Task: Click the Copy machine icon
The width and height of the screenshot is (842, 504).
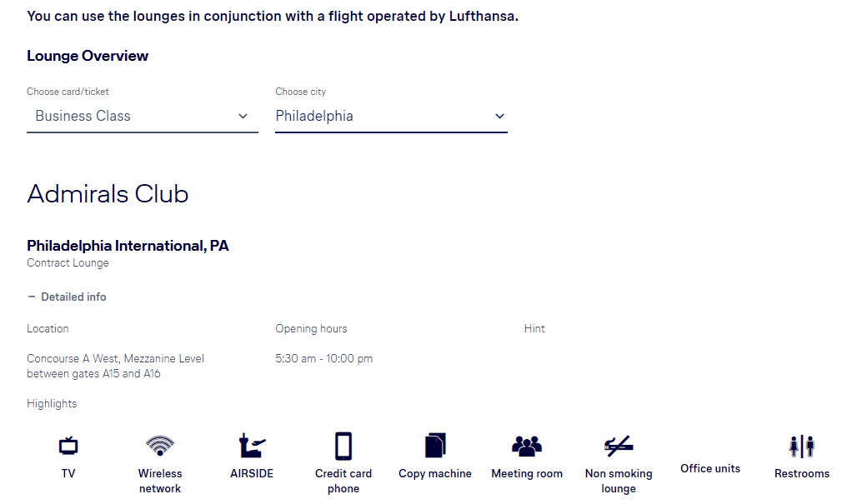Action: coord(435,446)
